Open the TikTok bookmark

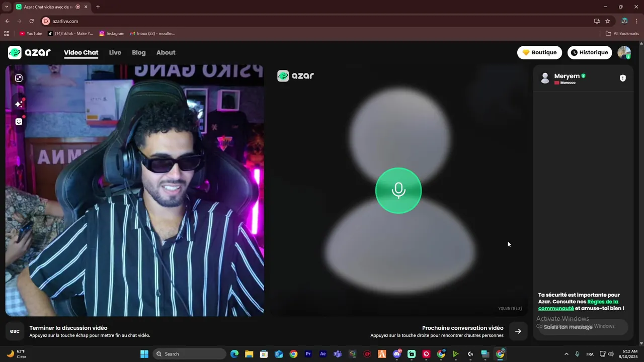click(70, 34)
